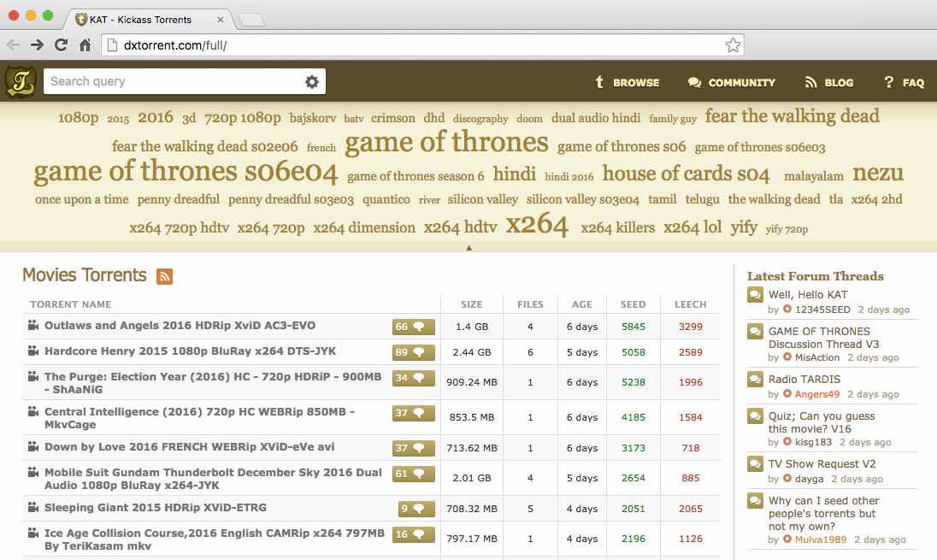Open comments badge 9 for Sleeping Giant
The image size is (937, 560).
point(416,510)
